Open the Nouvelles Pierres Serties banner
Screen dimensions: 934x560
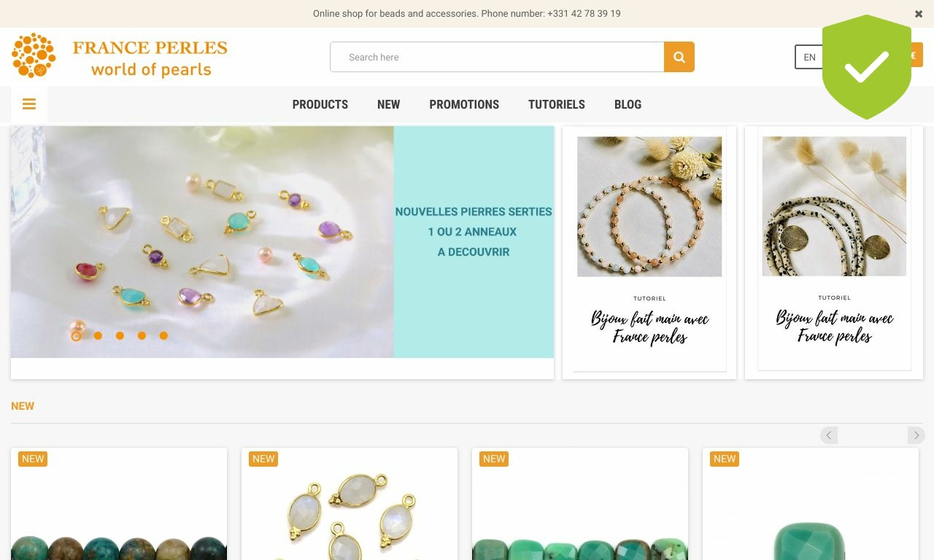click(282, 242)
